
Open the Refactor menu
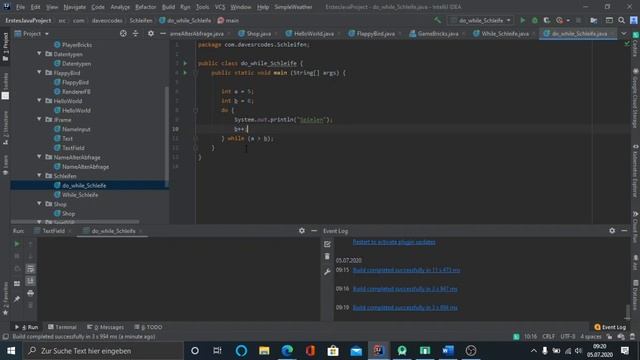(145, 7)
